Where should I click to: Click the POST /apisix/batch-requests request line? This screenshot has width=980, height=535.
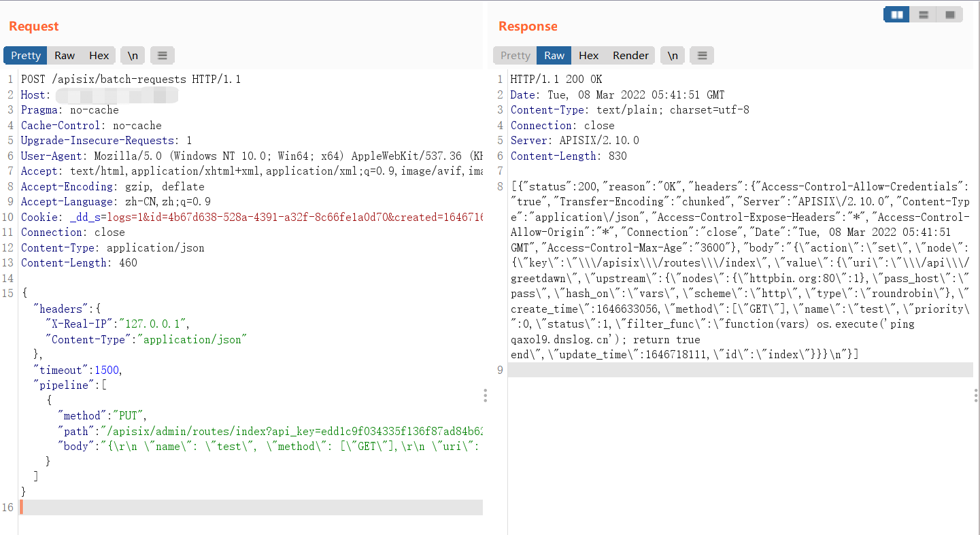[131, 80]
